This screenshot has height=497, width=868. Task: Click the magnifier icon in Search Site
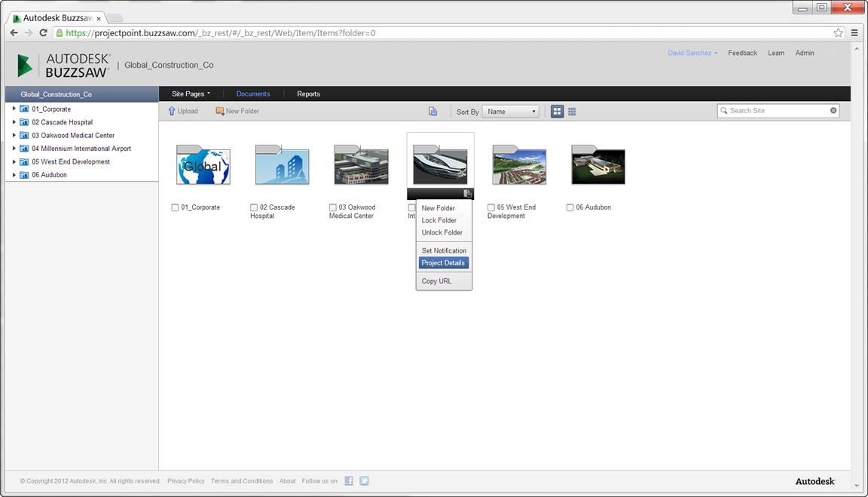723,111
